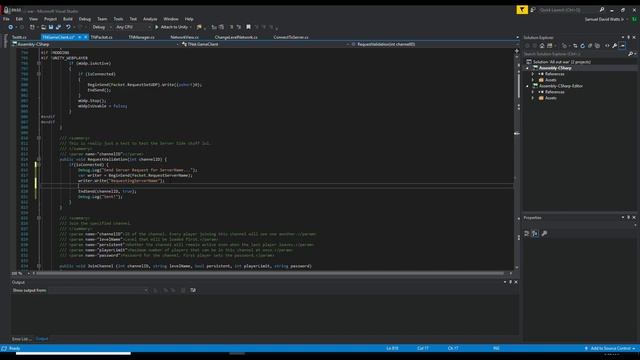Image resolution: width=640 pixels, height=360 pixels.
Task: Switch to the Error List tab
Action: coord(21,339)
